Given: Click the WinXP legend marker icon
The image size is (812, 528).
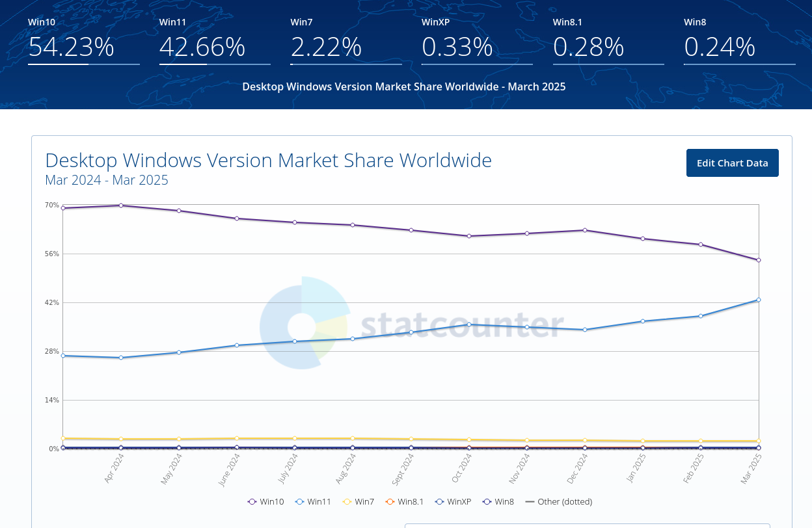Looking at the screenshot, I should [440, 501].
